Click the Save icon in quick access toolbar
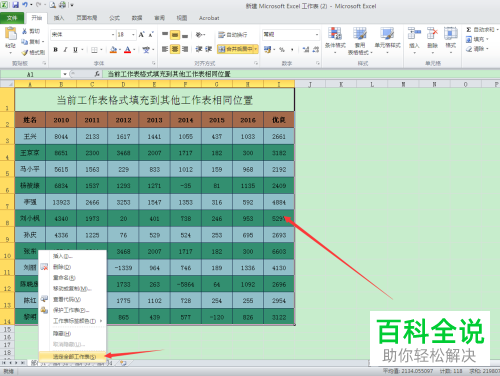500x376 pixels. [x=16, y=5]
